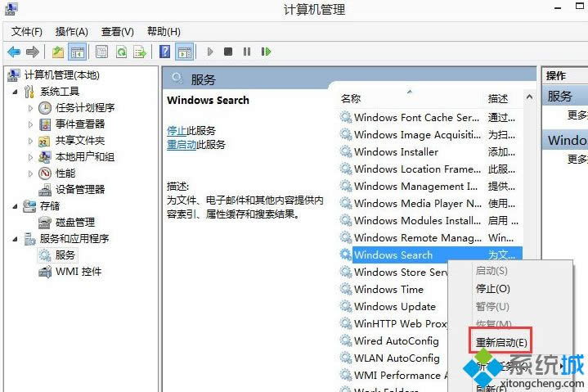Select the Windows Update service
This screenshot has height=392, width=588.
pyautogui.click(x=394, y=306)
